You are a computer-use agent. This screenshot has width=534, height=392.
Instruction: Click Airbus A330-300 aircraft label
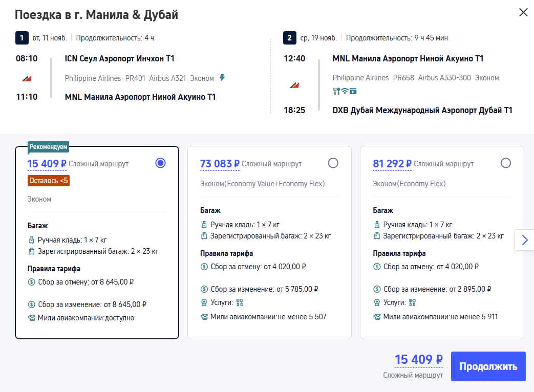click(x=444, y=78)
